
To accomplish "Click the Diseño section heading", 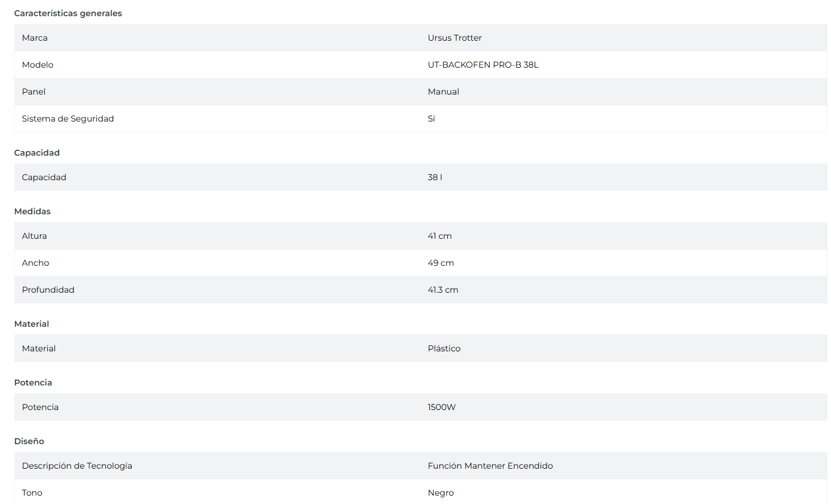I will click(x=29, y=441).
